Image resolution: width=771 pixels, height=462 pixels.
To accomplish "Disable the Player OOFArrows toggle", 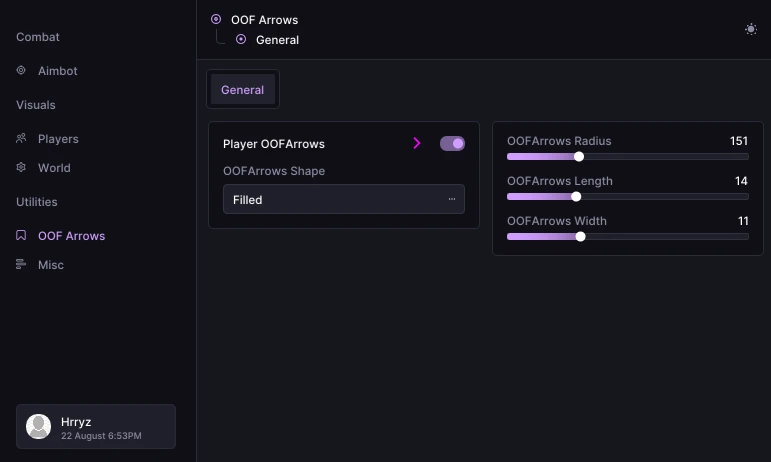I will tap(452, 144).
